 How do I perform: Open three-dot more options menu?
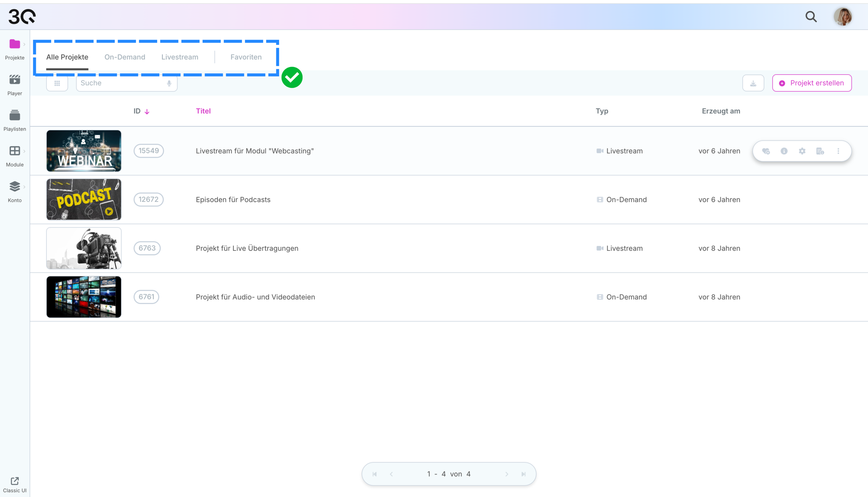click(x=838, y=151)
